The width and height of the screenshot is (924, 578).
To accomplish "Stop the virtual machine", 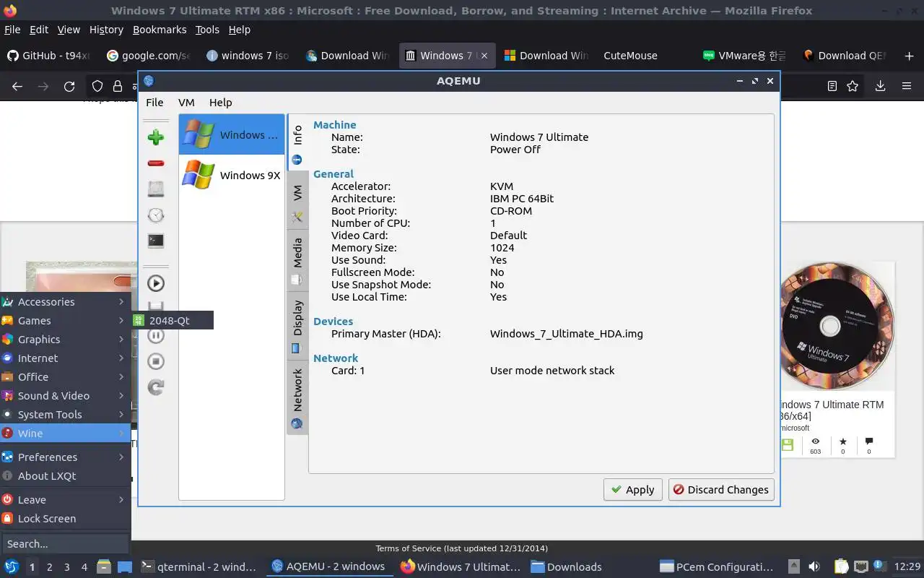I will (x=155, y=361).
